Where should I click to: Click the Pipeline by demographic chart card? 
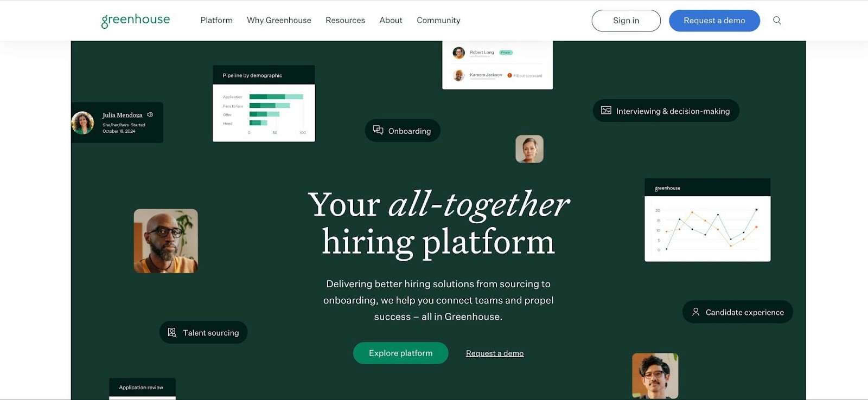[264, 104]
